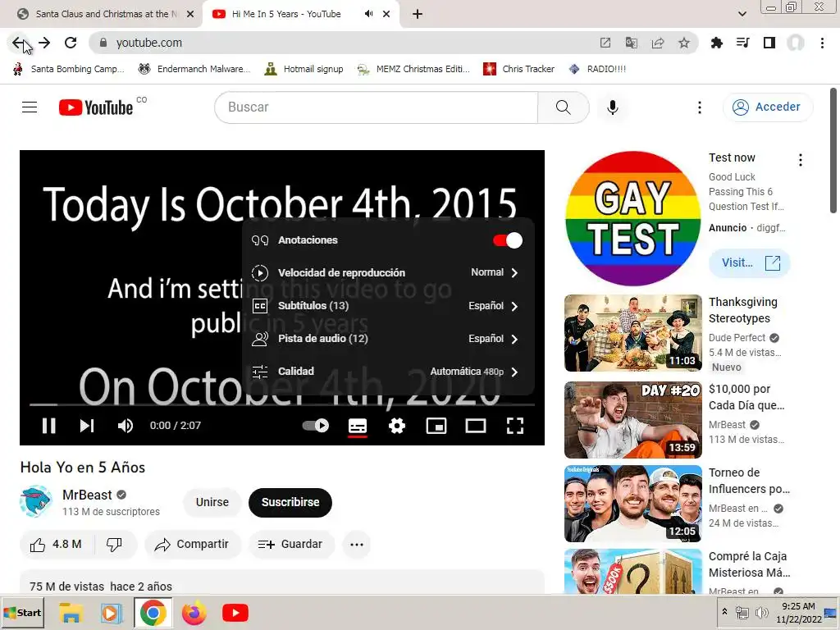This screenshot has height=630, width=840.
Task: Open a new browser tab
Action: [418, 14]
